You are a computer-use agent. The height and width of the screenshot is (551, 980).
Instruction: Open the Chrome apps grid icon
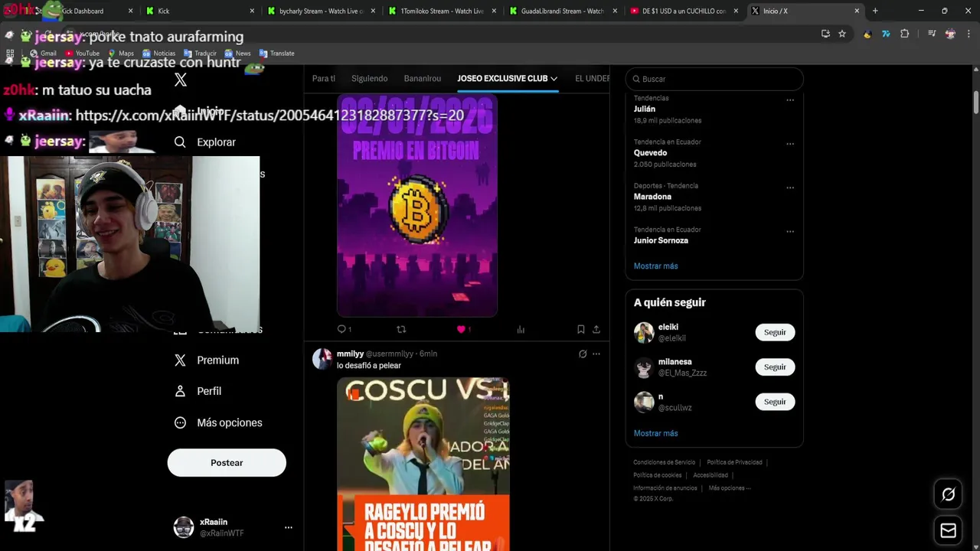pyautogui.click(x=10, y=54)
